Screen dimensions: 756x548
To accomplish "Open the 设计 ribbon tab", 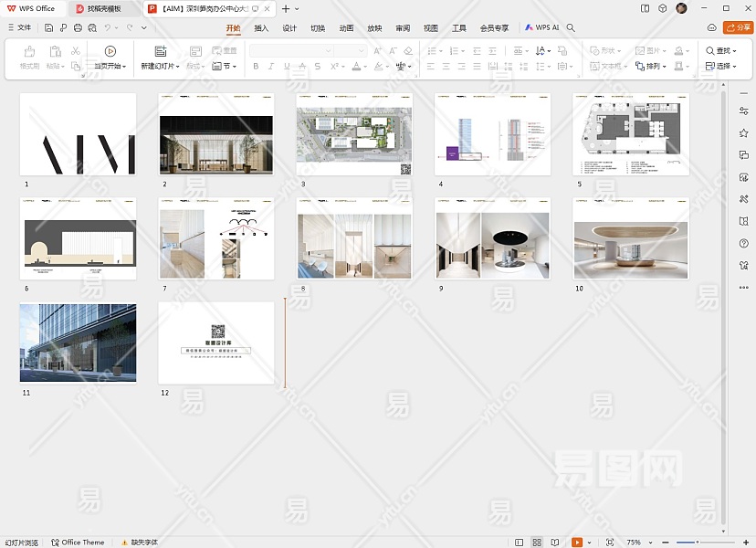I will pyautogui.click(x=289, y=28).
